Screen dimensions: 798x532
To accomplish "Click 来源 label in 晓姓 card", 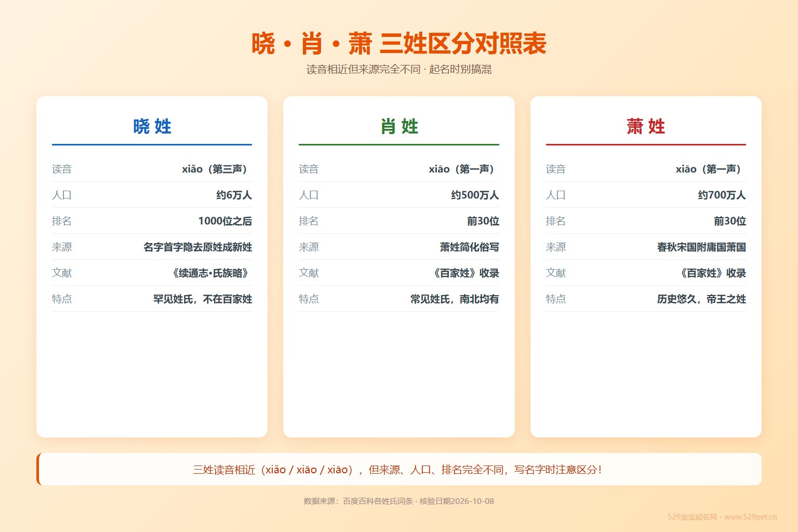I will pyautogui.click(x=62, y=247).
